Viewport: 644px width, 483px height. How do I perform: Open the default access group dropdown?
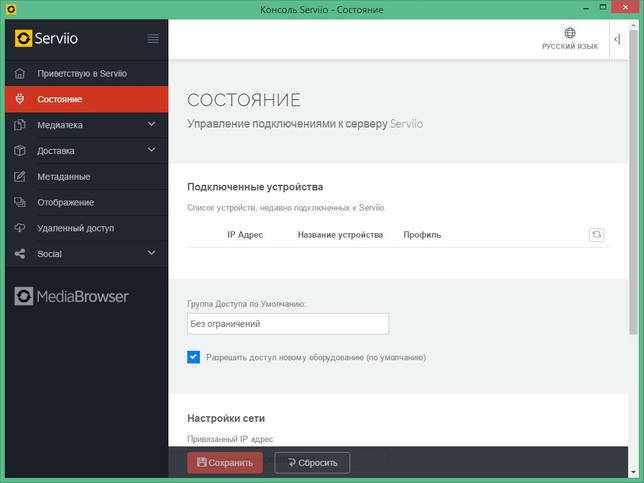click(x=288, y=324)
